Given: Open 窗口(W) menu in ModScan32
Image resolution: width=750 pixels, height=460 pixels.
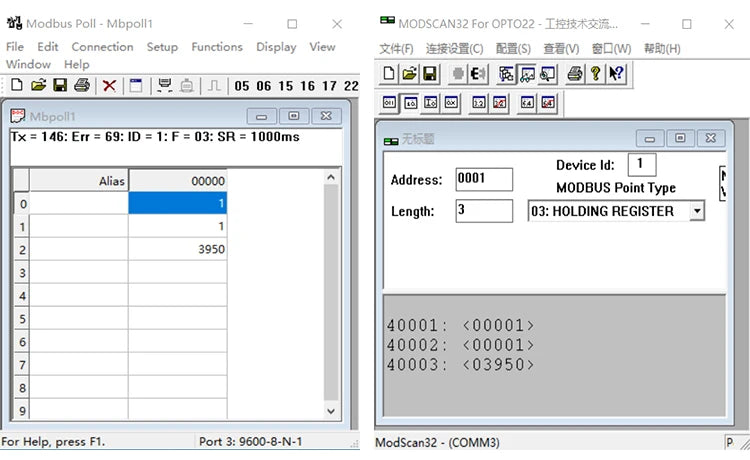Looking at the screenshot, I should point(611,49).
